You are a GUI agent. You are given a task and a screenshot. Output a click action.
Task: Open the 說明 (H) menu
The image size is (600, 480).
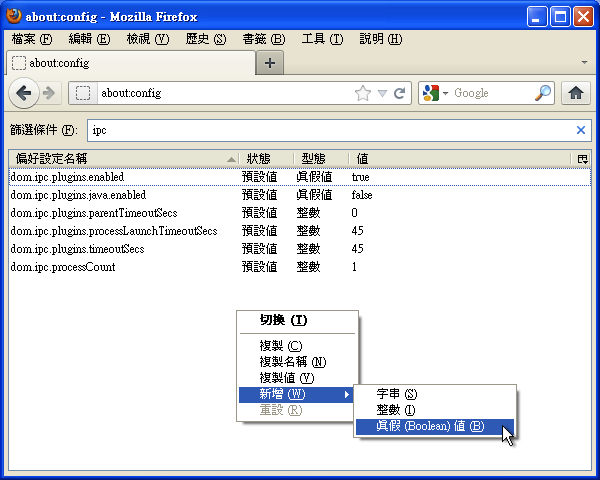381,39
